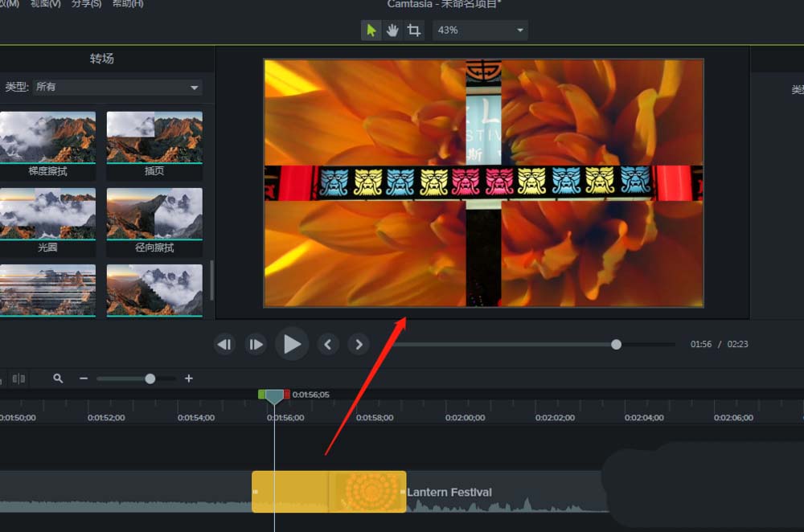Click the previous-clip chevron beside the Play button
The height and width of the screenshot is (532, 804).
pos(328,344)
